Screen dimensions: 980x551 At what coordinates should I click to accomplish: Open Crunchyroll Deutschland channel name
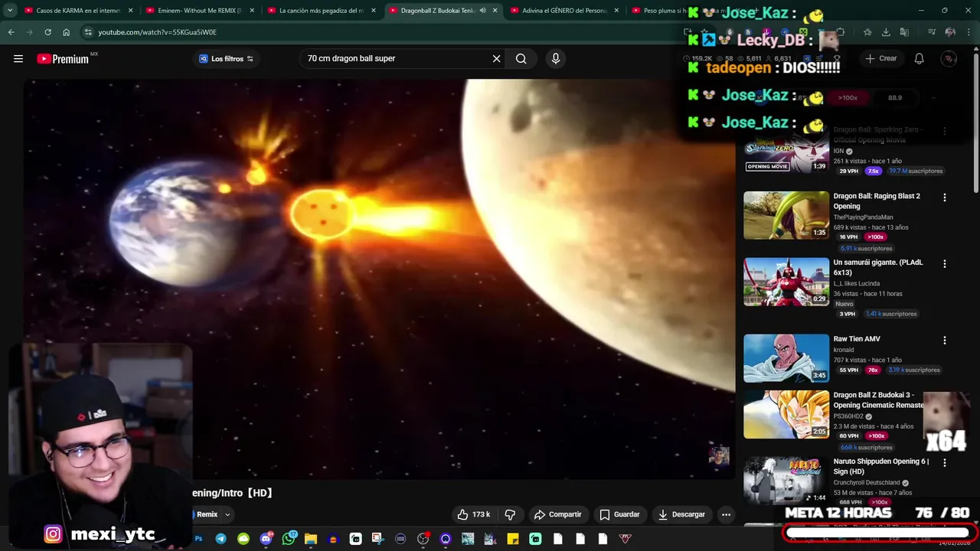tap(867, 483)
